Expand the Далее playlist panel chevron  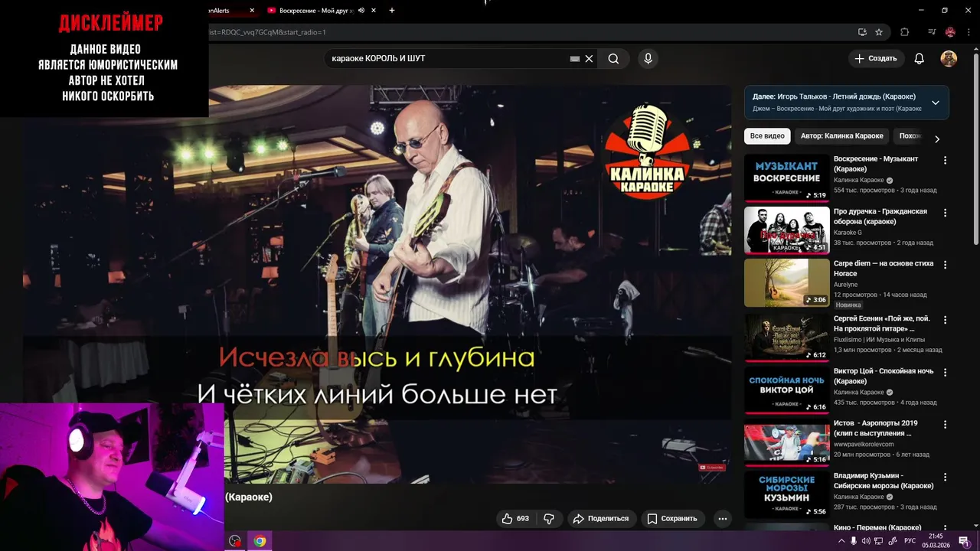point(935,103)
